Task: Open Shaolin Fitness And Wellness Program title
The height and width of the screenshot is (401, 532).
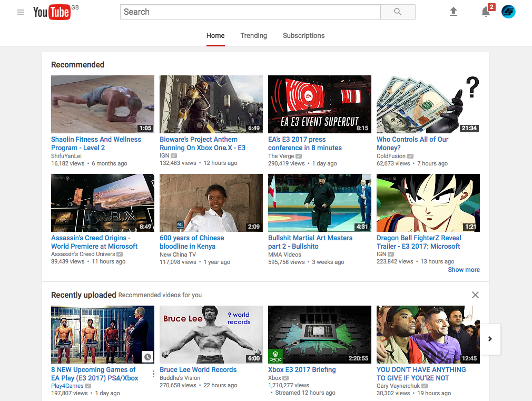Action: point(96,144)
